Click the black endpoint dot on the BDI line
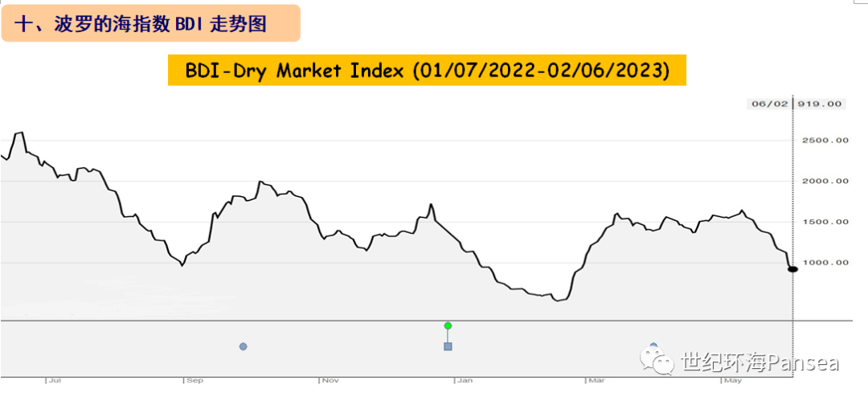 point(792,269)
